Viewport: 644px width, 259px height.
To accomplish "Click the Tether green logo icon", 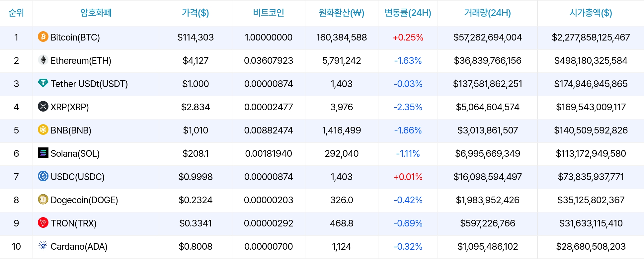I will 43,83.
